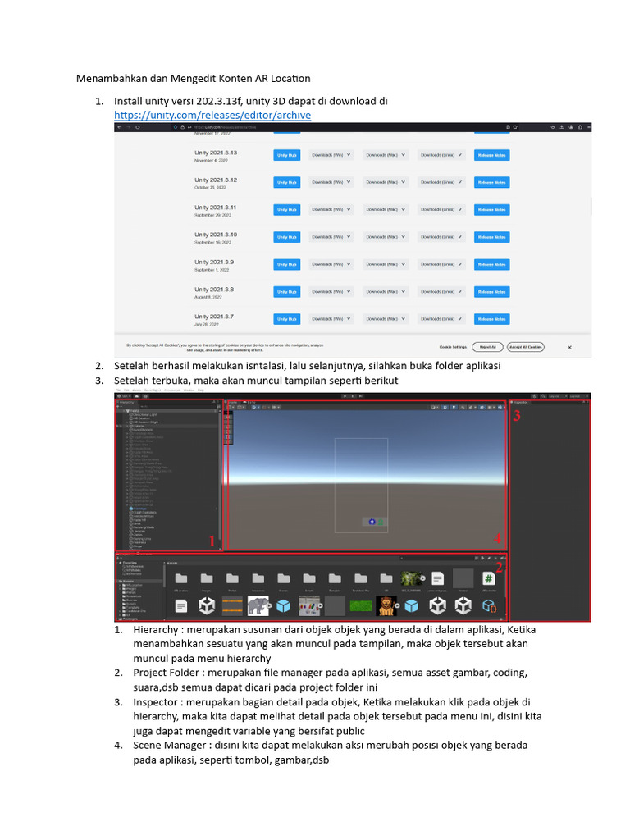Open the unity.com releases archive link
The width and height of the screenshot is (630, 840).
coord(212,116)
